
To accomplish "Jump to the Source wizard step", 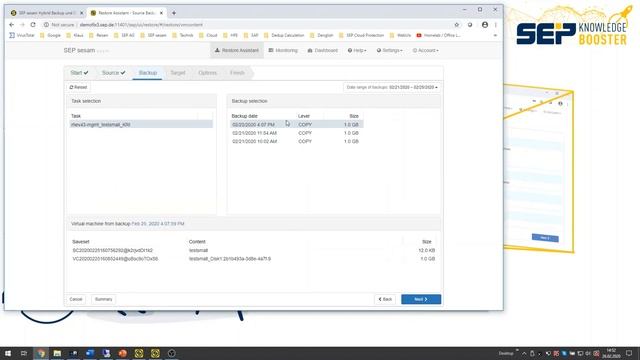I will pos(113,73).
